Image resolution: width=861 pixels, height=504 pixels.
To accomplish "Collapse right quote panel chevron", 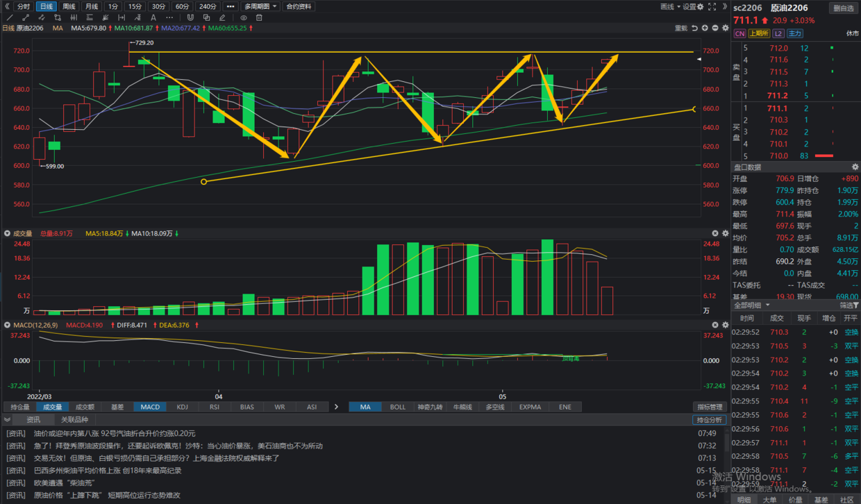I will [x=725, y=6].
